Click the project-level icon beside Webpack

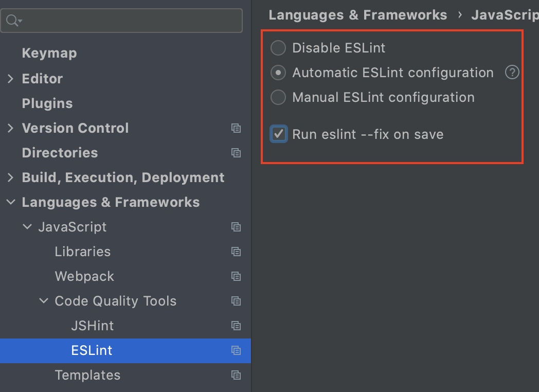click(x=236, y=276)
